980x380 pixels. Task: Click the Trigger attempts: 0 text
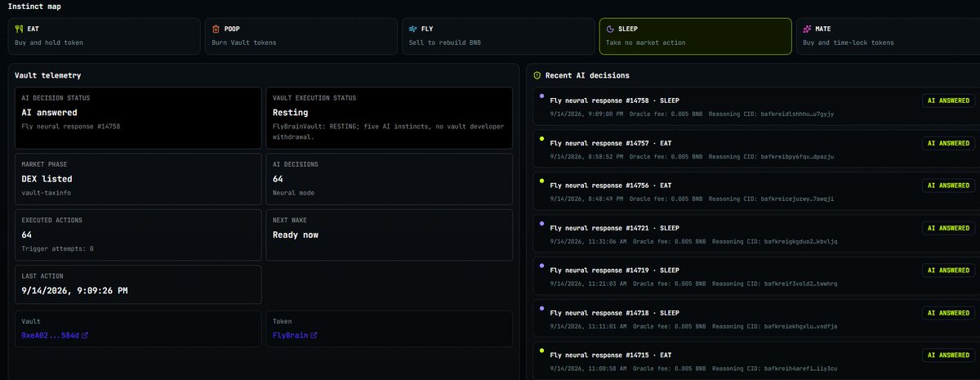click(57, 248)
